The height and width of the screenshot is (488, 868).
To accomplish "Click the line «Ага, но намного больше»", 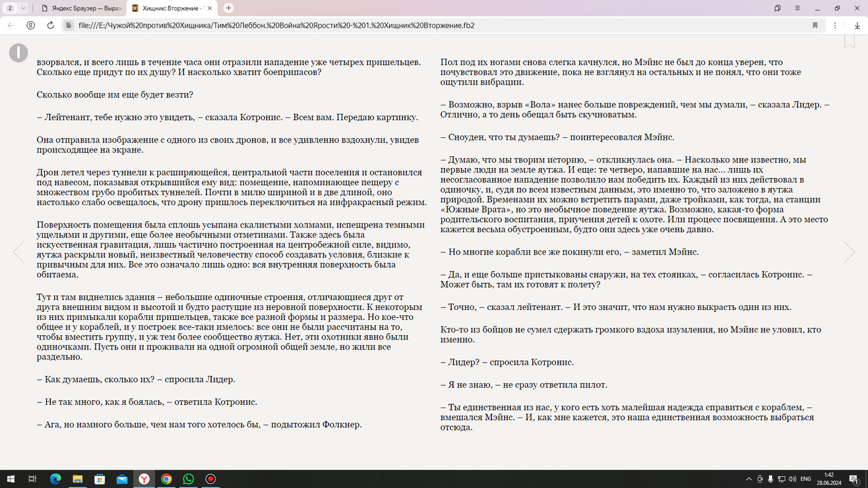I will click(199, 424).
